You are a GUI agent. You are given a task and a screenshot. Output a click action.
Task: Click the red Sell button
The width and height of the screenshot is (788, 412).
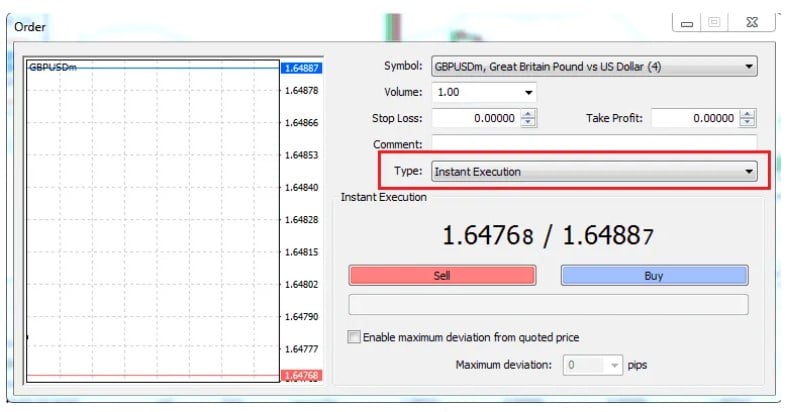click(441, 275)
